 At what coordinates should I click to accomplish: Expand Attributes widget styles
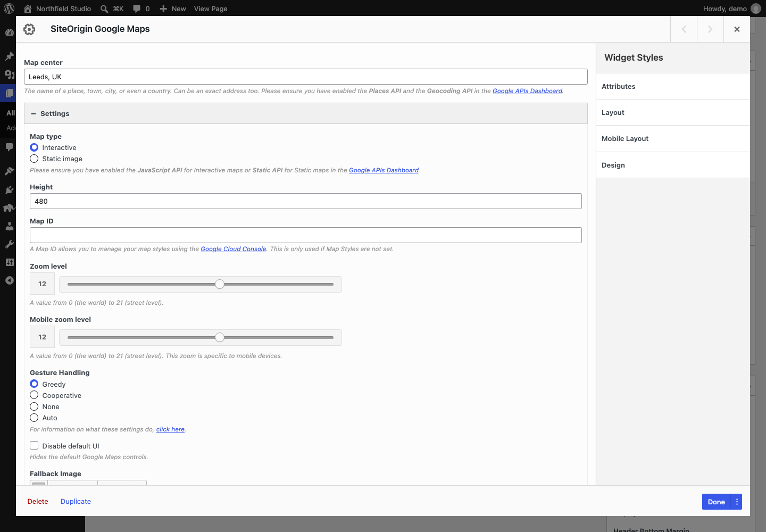coord(673,86)
